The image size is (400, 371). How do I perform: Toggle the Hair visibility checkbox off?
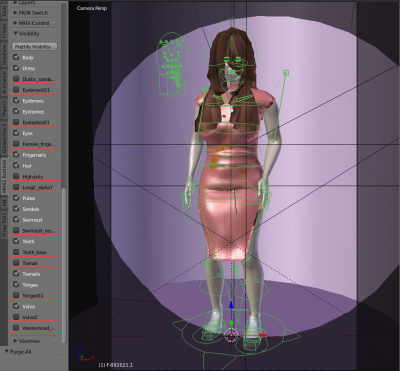16,165
